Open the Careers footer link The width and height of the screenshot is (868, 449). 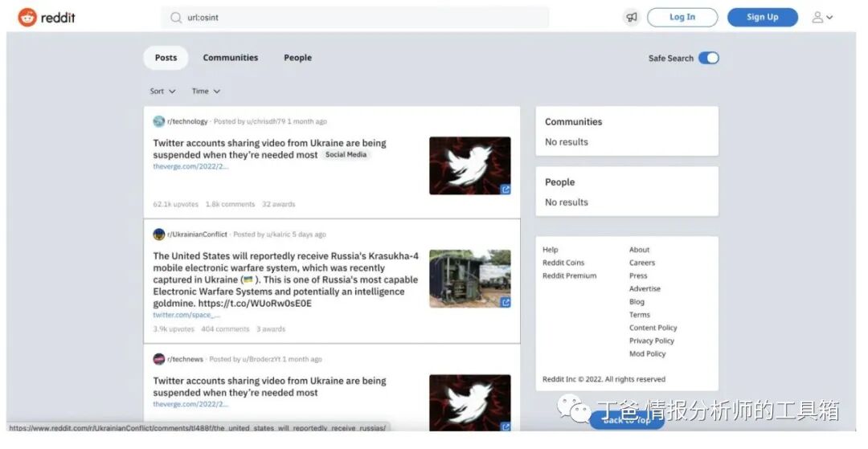[x=642, y=263]
